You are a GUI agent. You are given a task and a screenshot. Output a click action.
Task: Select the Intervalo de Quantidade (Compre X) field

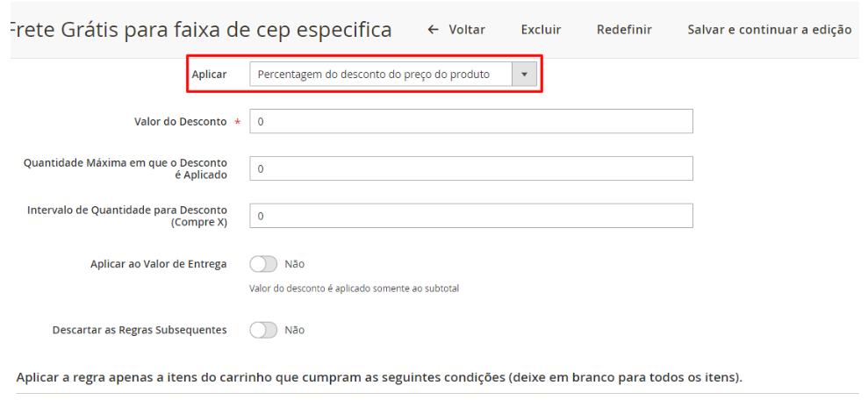[x=471, y=215]
